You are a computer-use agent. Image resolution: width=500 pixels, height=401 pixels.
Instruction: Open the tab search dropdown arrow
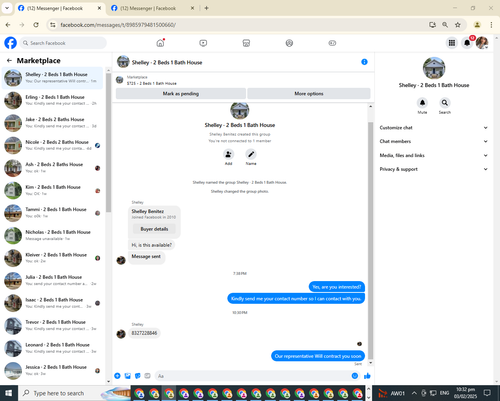click(7, 8)
